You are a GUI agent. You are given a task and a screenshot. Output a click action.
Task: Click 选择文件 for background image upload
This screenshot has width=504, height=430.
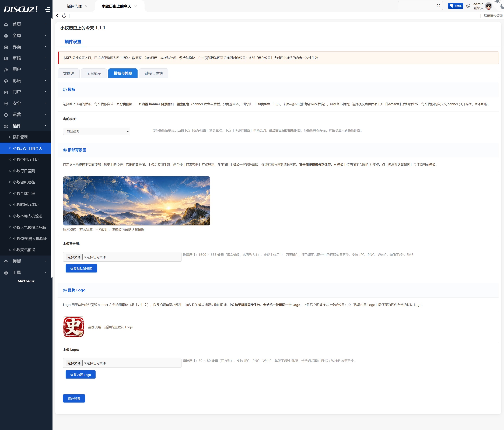(x=74, y=257)
